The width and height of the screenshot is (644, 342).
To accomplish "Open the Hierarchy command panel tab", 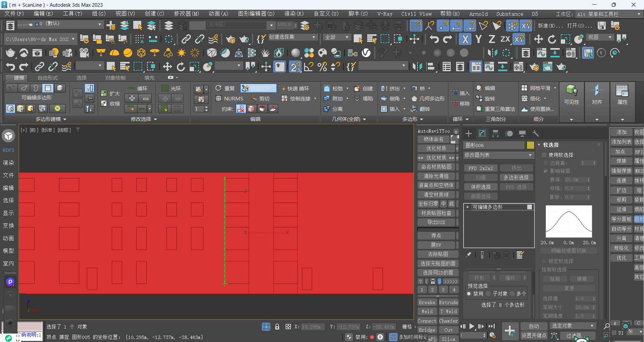I will pyautogui.click(x=495, y=133).
